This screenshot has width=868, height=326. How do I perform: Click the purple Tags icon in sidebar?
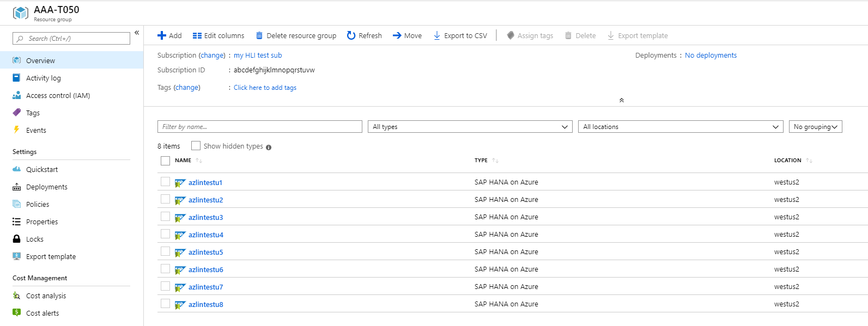point(17,113)
